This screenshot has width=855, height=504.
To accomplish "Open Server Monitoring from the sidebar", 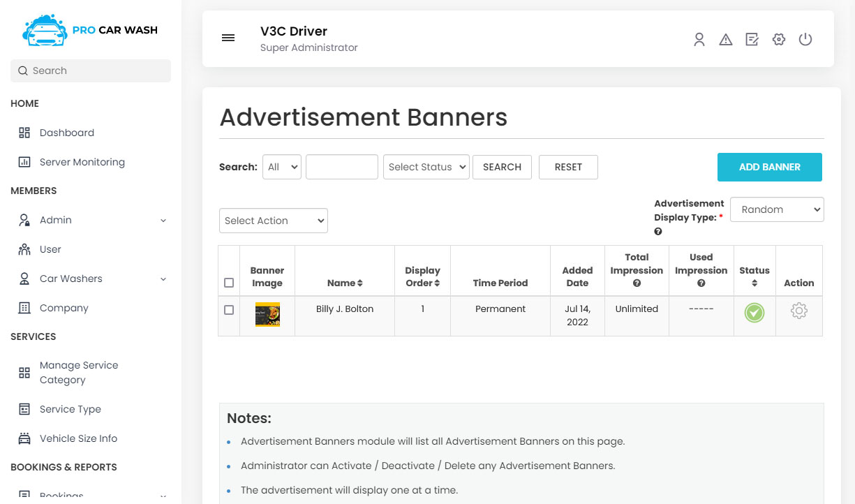I will (82, 162).
